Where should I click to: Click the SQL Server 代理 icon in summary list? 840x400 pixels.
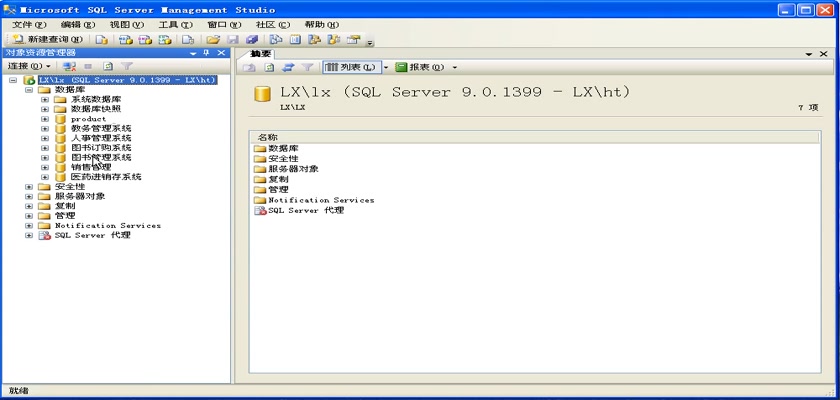click(260, 210)
